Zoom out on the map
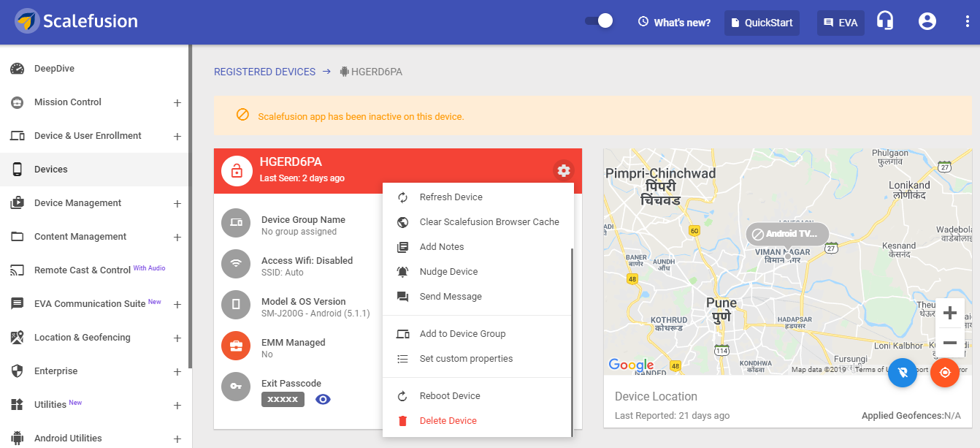This screenshot has width=980, height=448. coord(950,343)
